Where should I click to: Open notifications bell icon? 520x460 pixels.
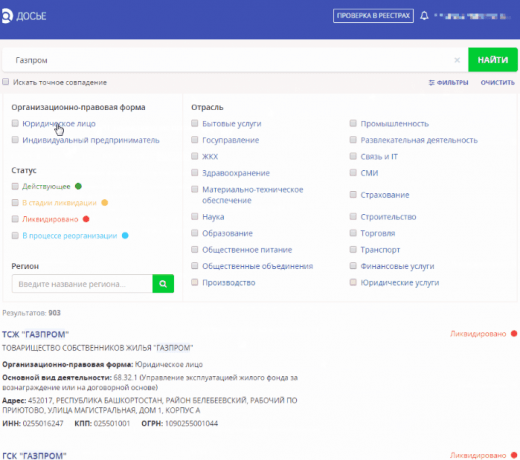[x=424, y=16]
